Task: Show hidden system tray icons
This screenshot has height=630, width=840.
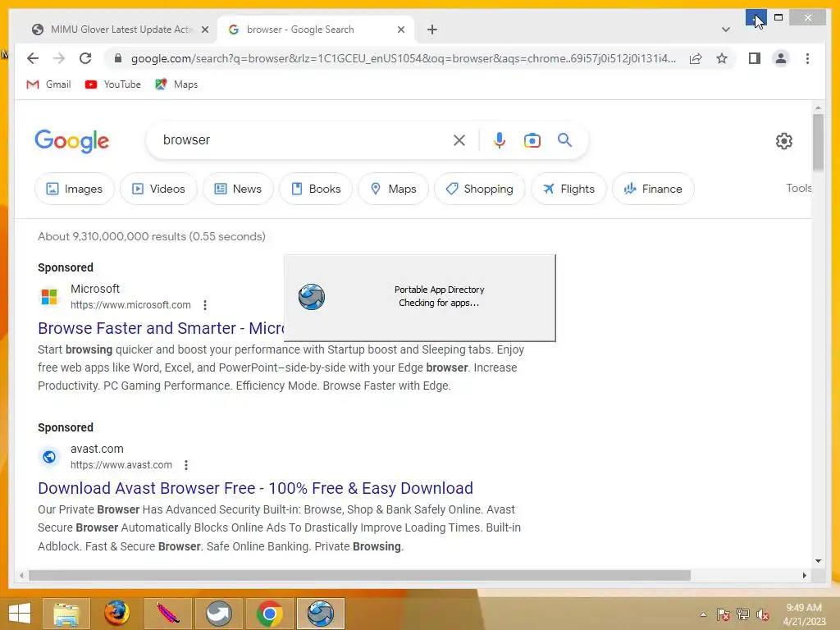Action: point(703,614)
